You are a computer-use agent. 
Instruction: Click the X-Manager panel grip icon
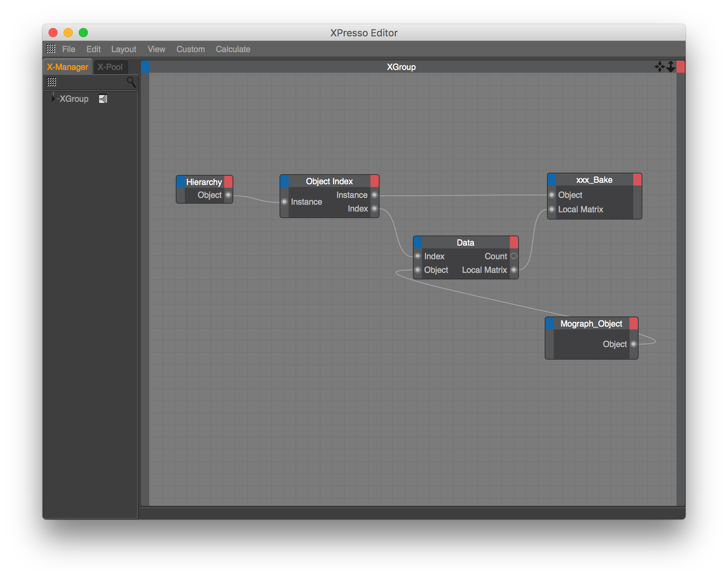(52, 82)
